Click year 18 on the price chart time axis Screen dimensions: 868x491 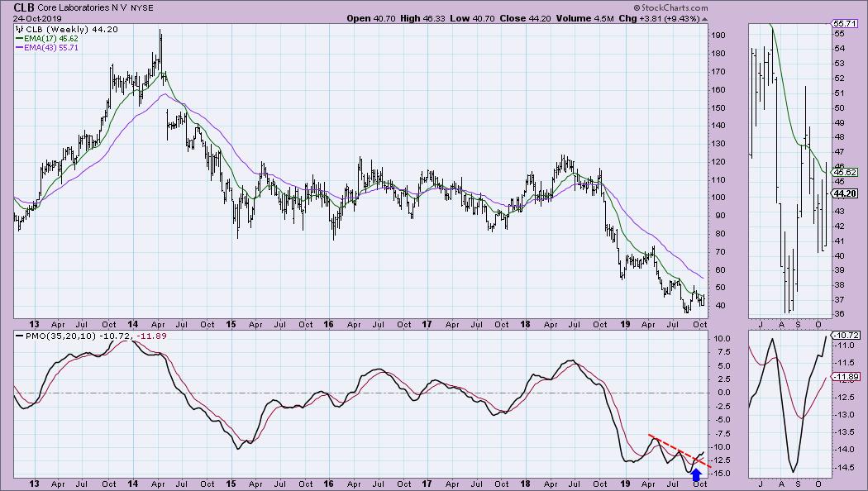point(525,324)
